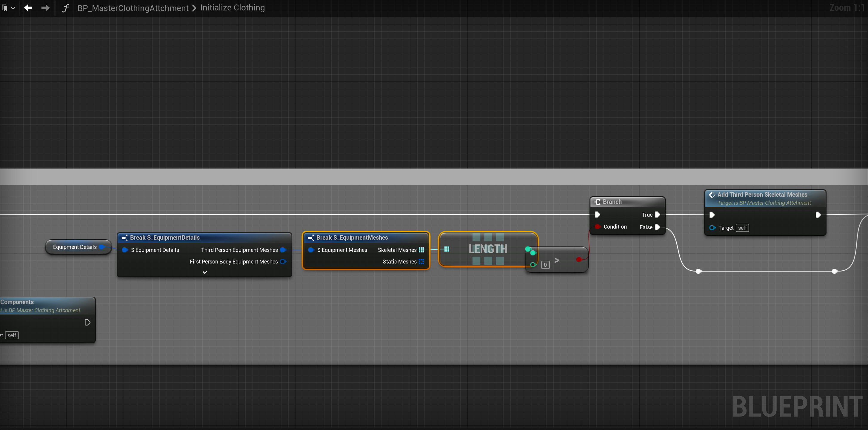Screen dimensions: 868x430
Task: Click the Branch node Condition pin
Action: (598, 226)
